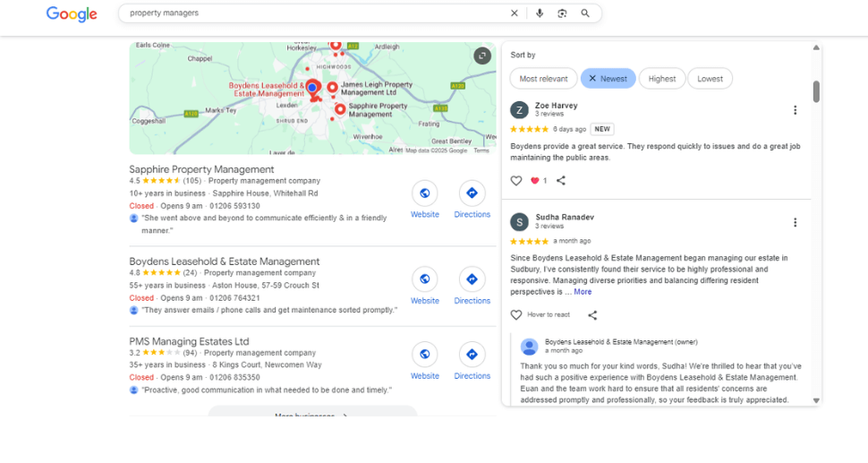Open Sapphire Property Management website icon
Image resolution: width=868 pixels, height=463 pixels.
point(424,193)
